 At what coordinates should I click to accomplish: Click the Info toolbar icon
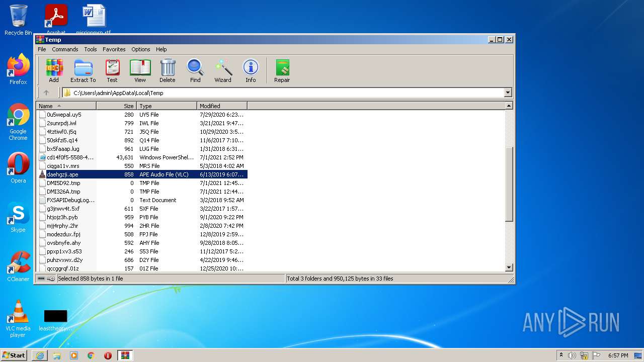[x=251, y=71]
